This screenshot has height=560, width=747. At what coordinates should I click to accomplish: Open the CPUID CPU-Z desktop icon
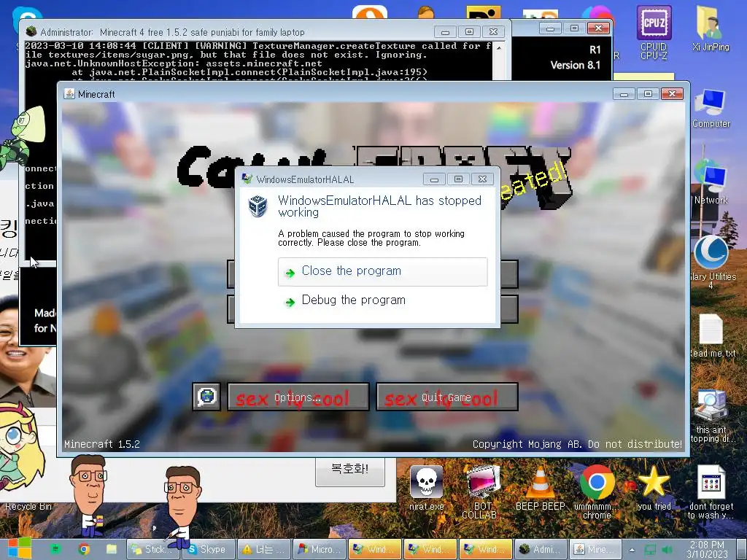click(654, 32)
